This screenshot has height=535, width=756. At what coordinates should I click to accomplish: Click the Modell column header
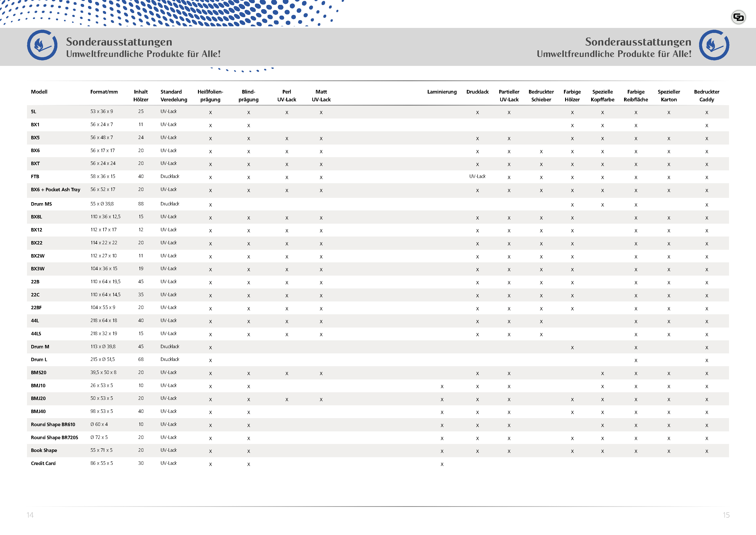click(39, 92)
